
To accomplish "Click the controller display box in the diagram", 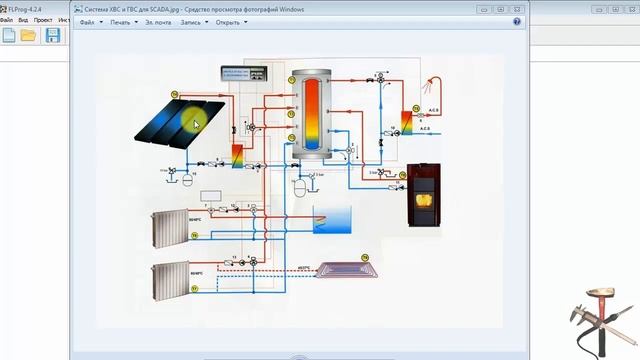I will (244, 73).
